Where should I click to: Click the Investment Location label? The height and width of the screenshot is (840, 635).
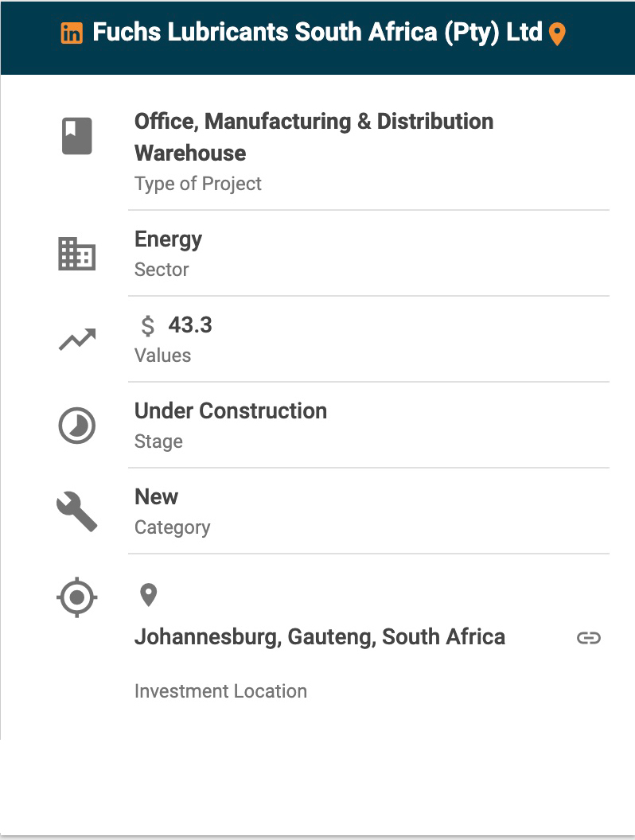[x=220, y=691]
